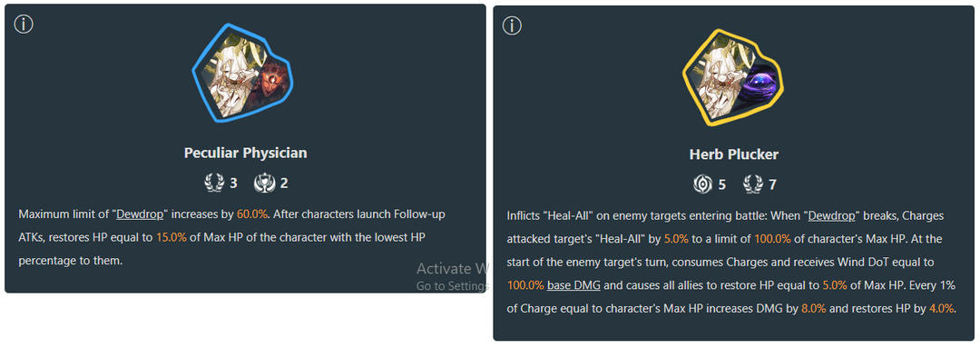Select the blue-bordered Peculiar Physician emblem
Viewport: 980px width, 348px height.
[242, 73]
